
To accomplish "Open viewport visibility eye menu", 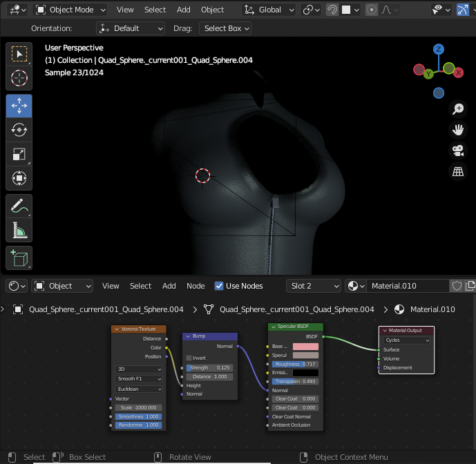I will [x=441, y=10].
